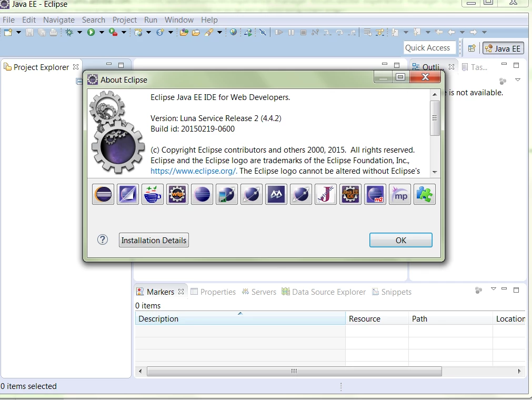The width and height of the screenshot is (532, 400).
Task: Select the Java EE perspective button
Action: 504,48
